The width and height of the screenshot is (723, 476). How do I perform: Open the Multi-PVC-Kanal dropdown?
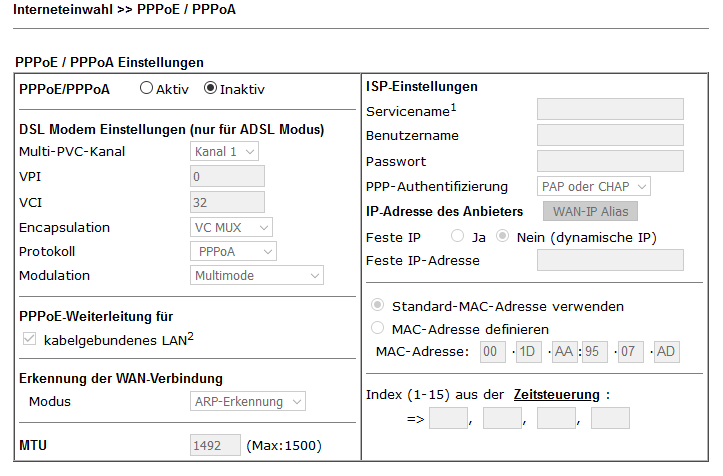[224, 152]
